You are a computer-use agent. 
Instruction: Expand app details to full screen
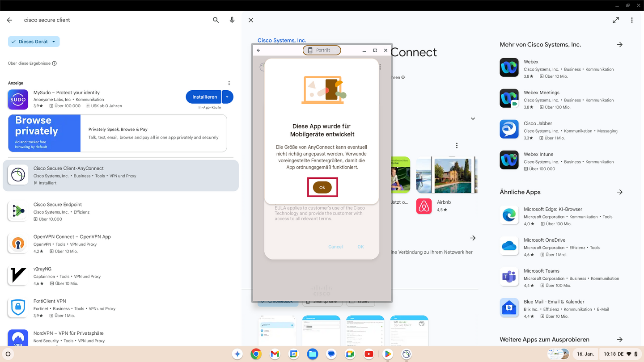coord(616,20)
